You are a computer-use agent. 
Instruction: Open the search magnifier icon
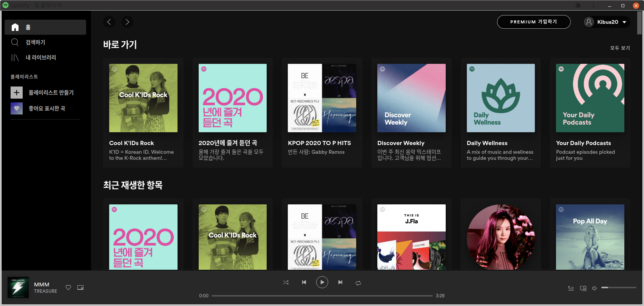click(x=15, y=42)
